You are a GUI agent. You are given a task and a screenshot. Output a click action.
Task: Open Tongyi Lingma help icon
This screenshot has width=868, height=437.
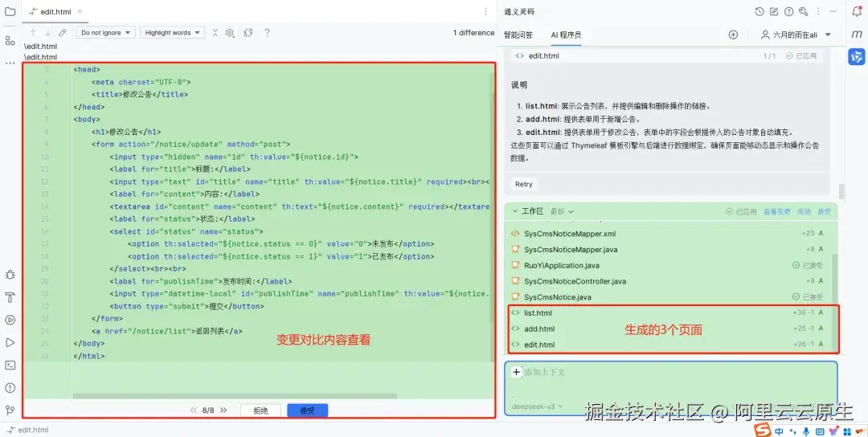(x=789, y=11)
